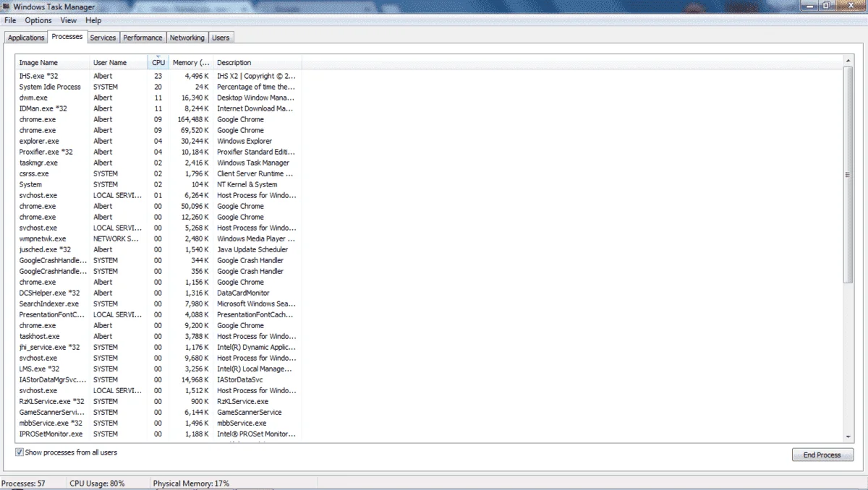The width and height of the screenshot is (868, 490).
Task: Select the Processes tab
Action: pos(67,36)
